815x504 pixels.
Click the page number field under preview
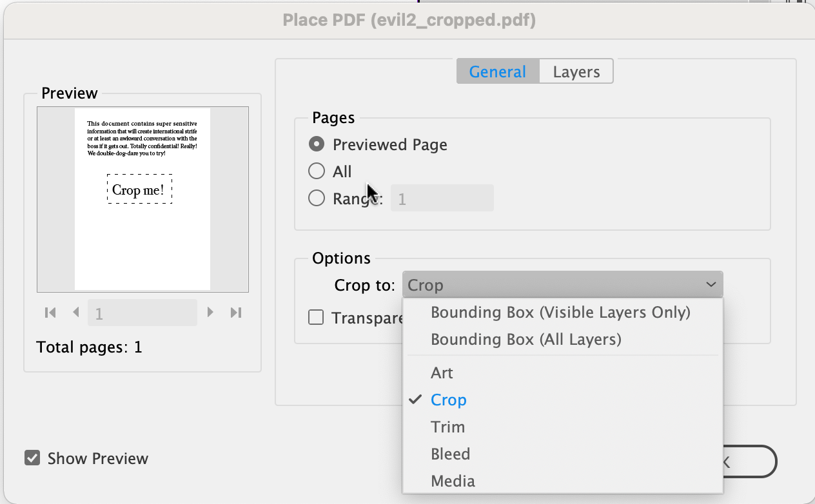coord(142,313)
